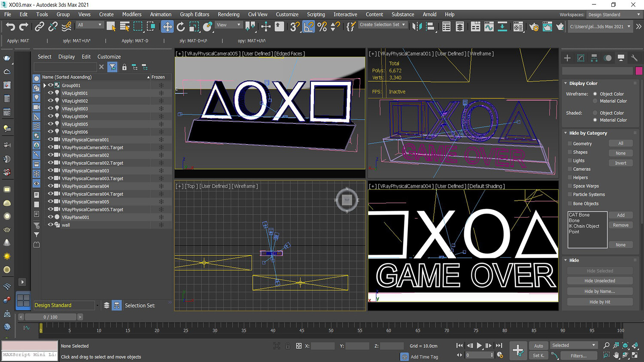
Task: Click the Pan View hand icon
Action: (616, 355)
